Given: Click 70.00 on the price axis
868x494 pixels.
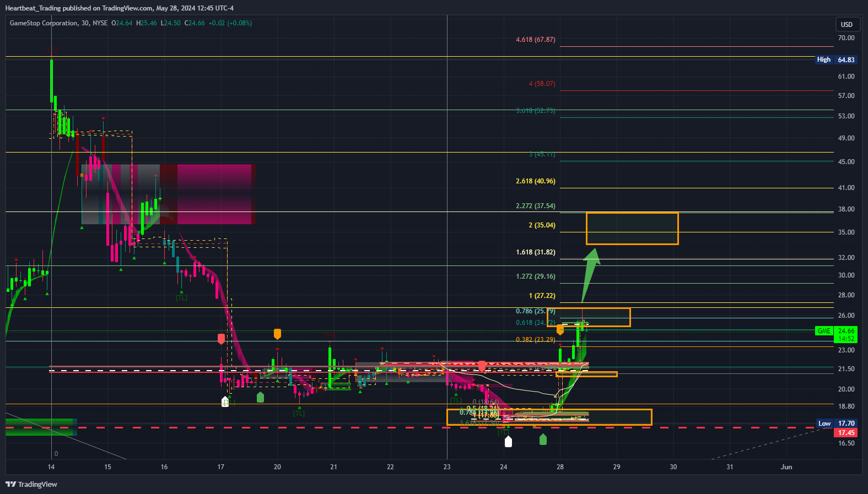Looking at the screenshot, I should tap(846, 38).
